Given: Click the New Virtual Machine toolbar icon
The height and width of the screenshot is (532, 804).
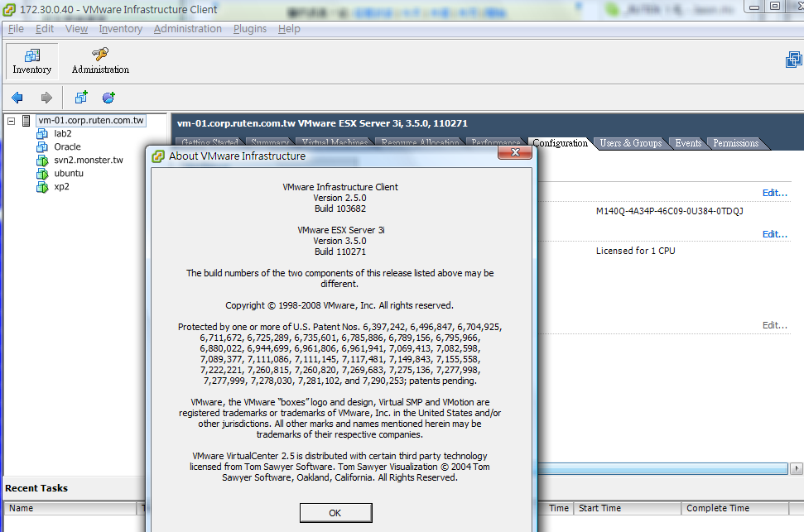Looking at the screenshot, I should point(81,98).
